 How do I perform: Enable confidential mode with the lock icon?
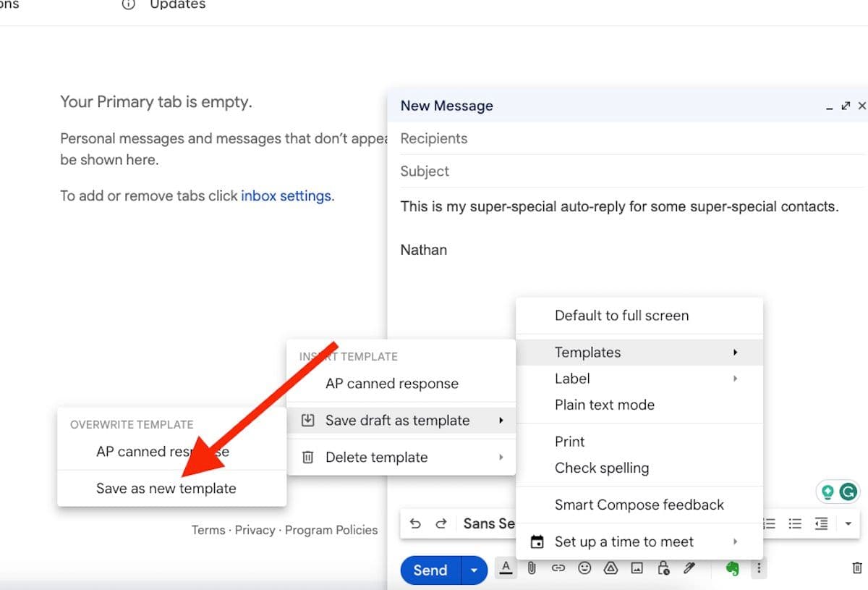(663, 568)
